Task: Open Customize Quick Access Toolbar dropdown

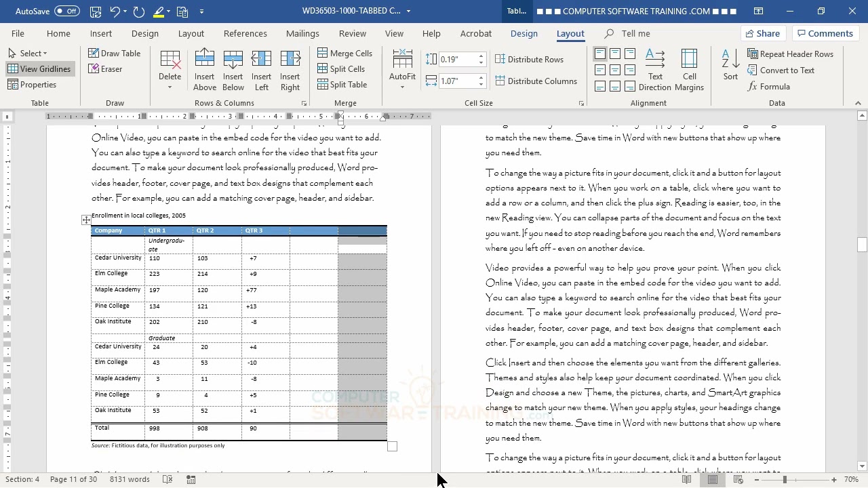Action: tap(201, 12)
